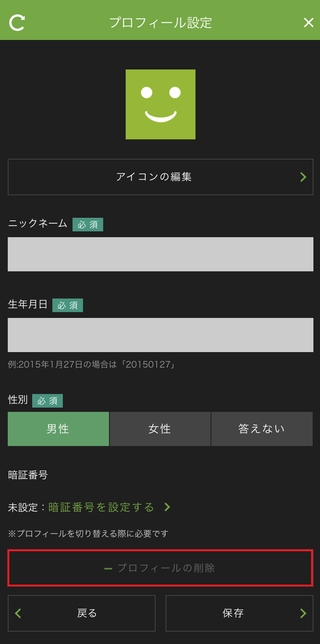Tap the プロフィール設定 header title
320x644 pixels.
point(161,22)
